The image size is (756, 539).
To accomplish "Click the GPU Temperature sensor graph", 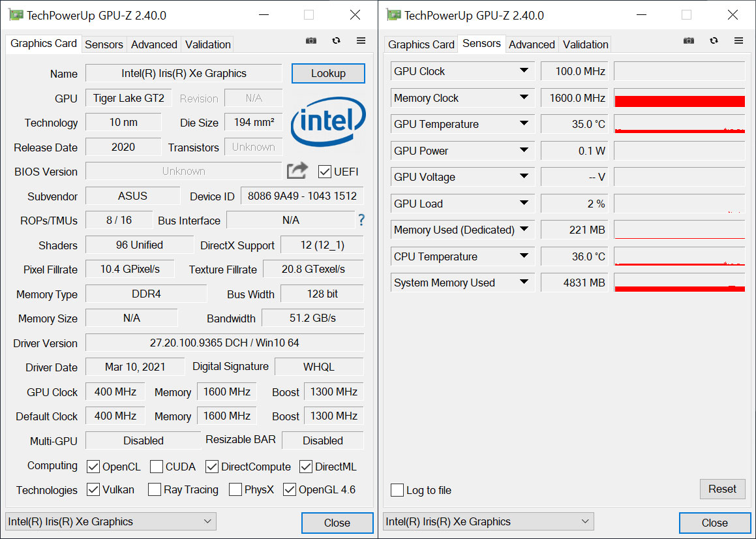I will pos(680,124).
